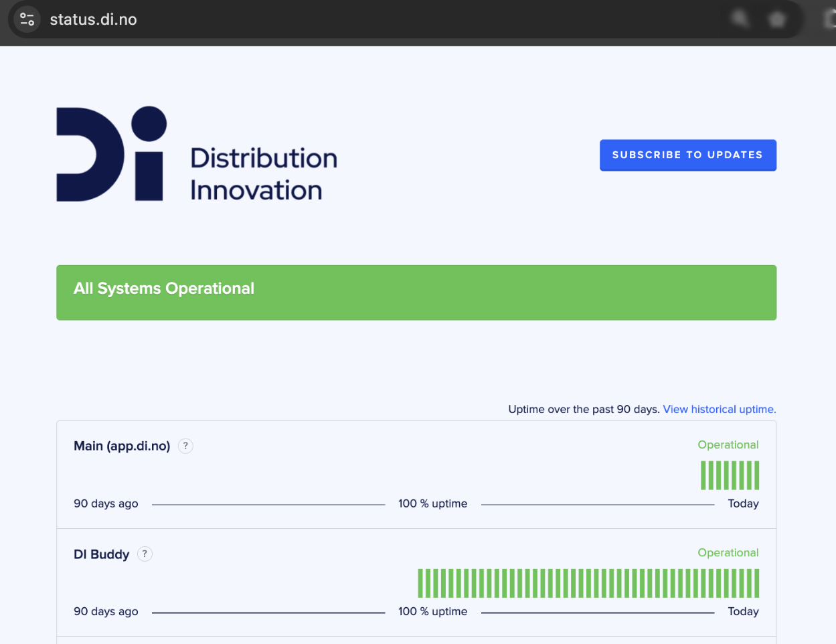Click the Today label in DI Buddy row

pyautogui.click(x=744, y=611)
